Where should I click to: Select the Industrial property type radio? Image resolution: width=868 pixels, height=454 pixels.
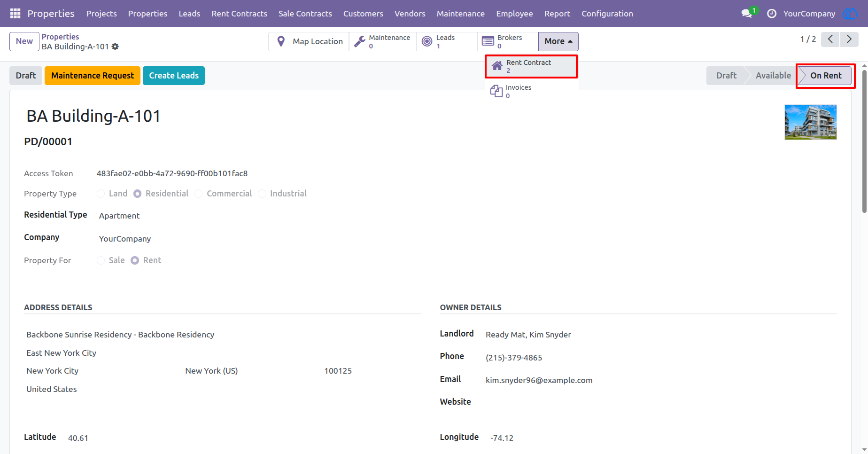pyautogui.click(x=262, y=194)
